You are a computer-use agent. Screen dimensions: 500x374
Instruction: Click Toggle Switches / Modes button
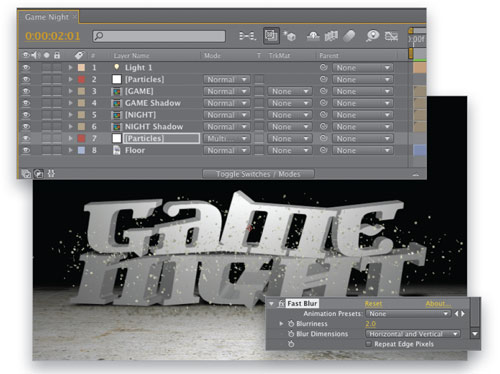pos(258,174)
